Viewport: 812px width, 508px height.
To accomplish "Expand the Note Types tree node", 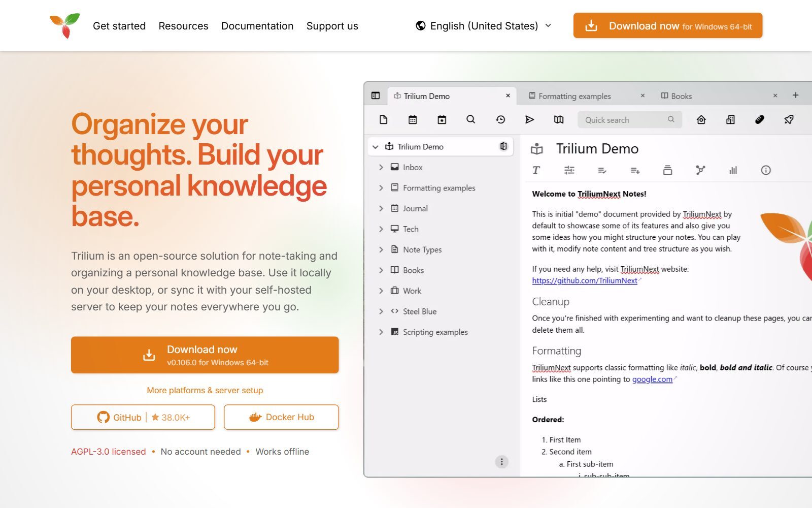I will coord(381,249).
